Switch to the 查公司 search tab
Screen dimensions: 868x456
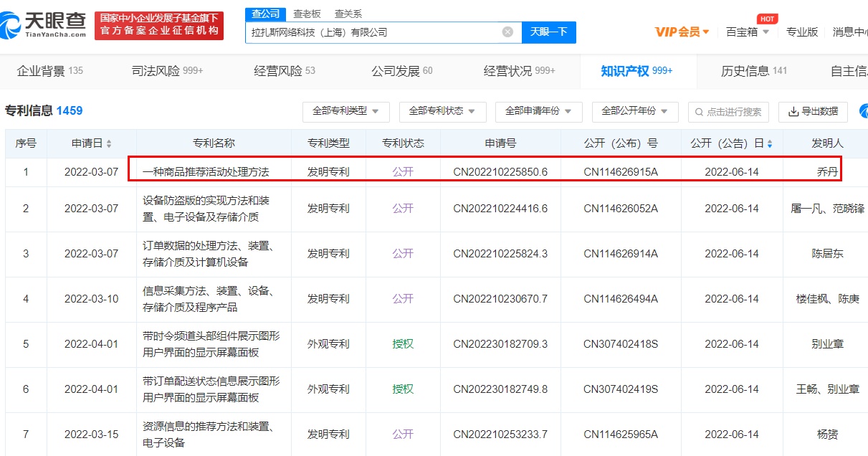pos(266,14)
